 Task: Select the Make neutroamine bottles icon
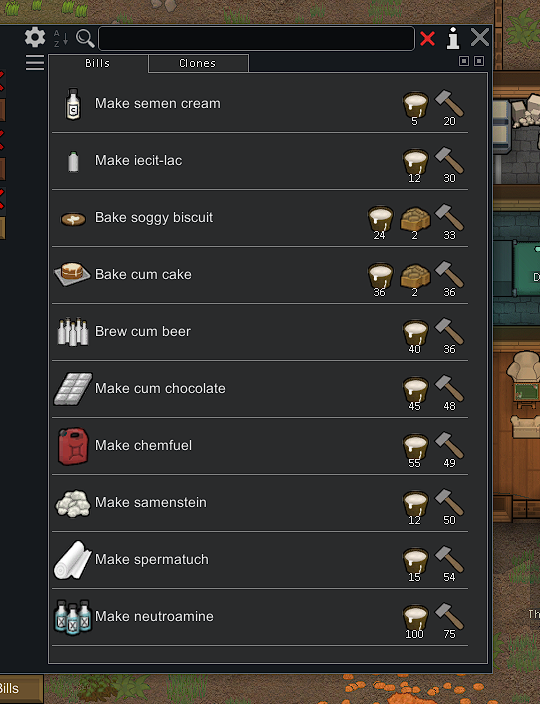[x=73, y=617]
